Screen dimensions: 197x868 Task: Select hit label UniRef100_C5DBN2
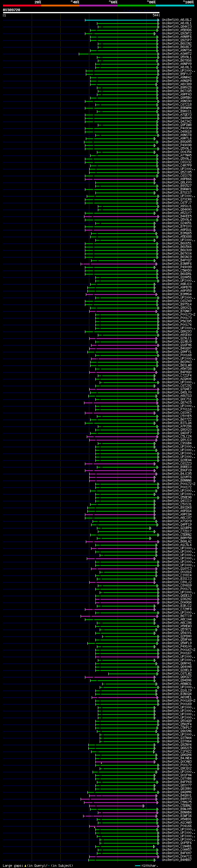point(177,805)
